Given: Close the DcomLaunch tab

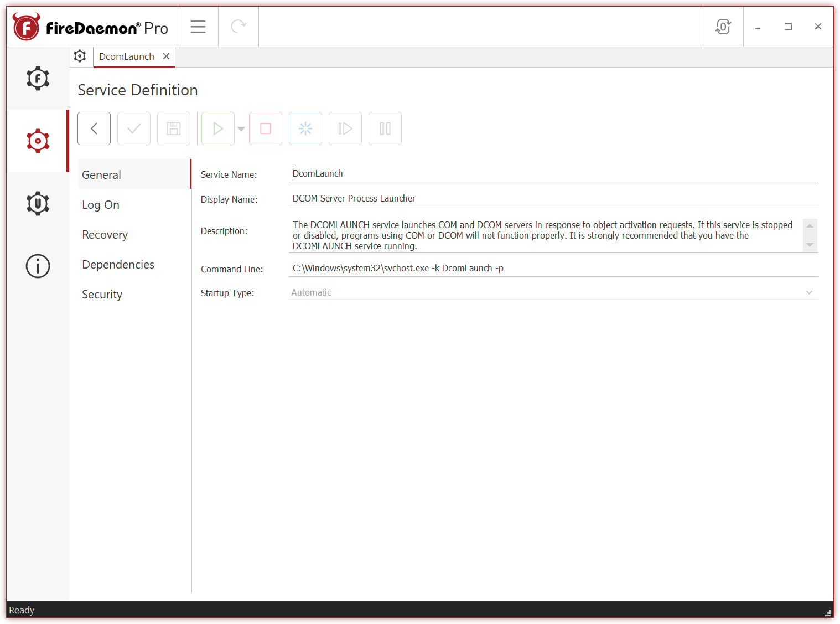Looking at the screenshot, I should point(166,56).
